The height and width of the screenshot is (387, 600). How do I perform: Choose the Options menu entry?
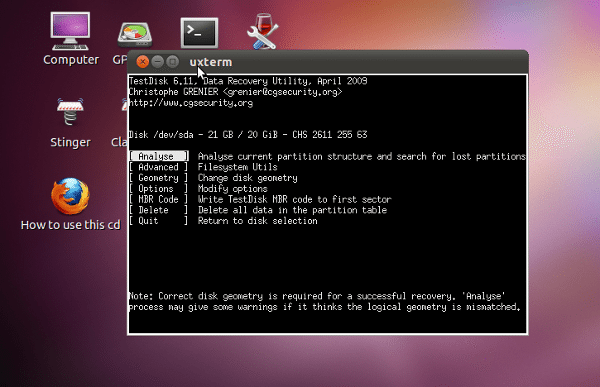[159, 188]
